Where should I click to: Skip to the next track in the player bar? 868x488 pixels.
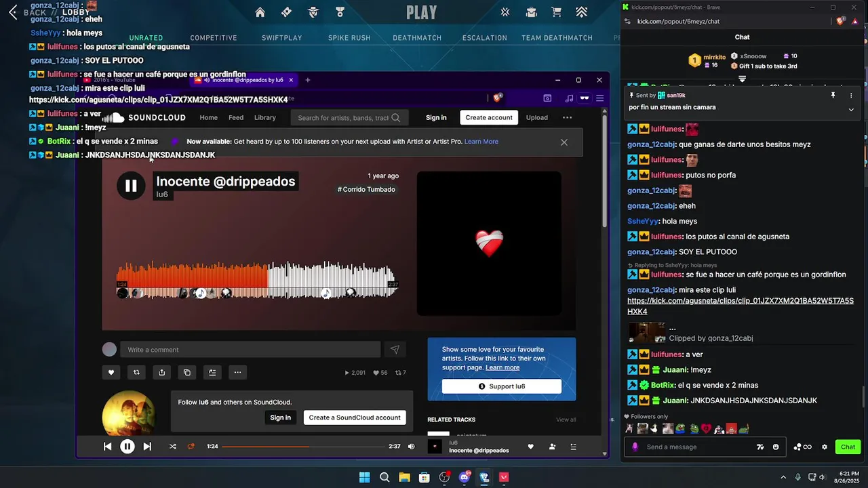click(x=147, y=446)
